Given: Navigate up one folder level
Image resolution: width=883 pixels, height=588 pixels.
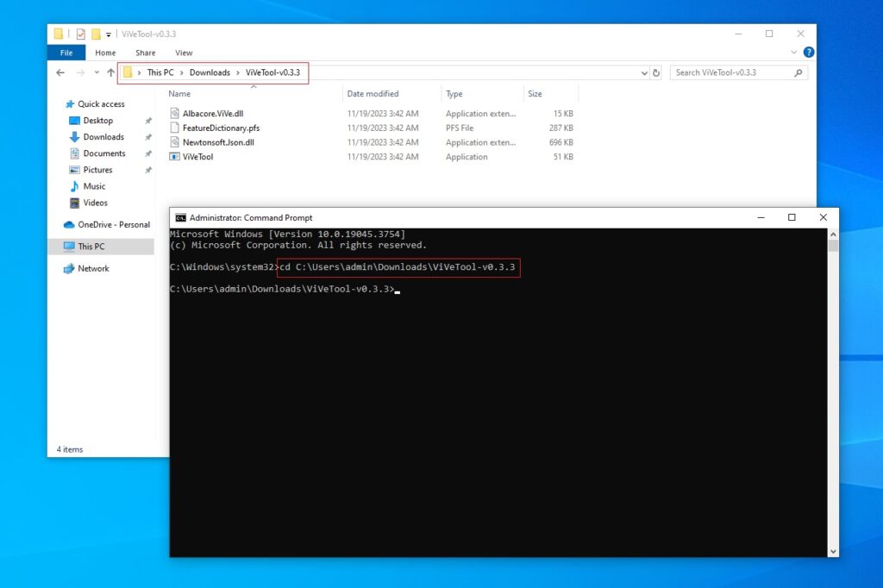Looking at the screenshot, I should [x=110, y=72].
